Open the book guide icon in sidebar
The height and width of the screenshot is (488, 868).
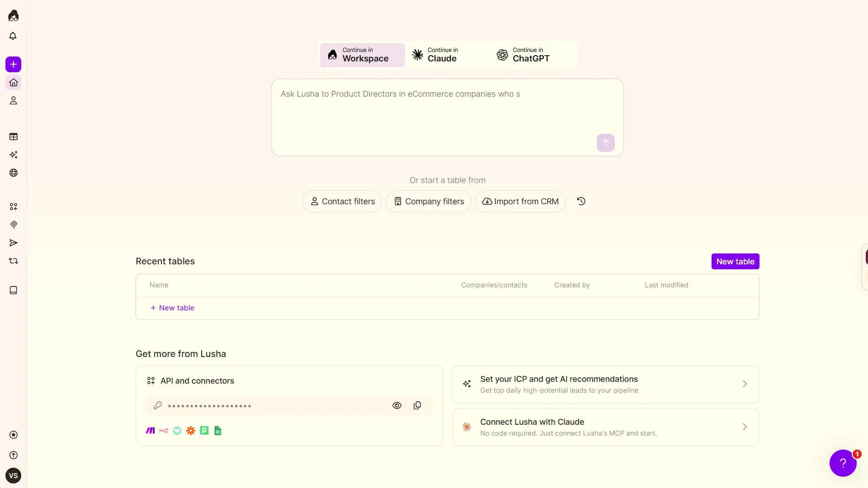coord(14,290)
